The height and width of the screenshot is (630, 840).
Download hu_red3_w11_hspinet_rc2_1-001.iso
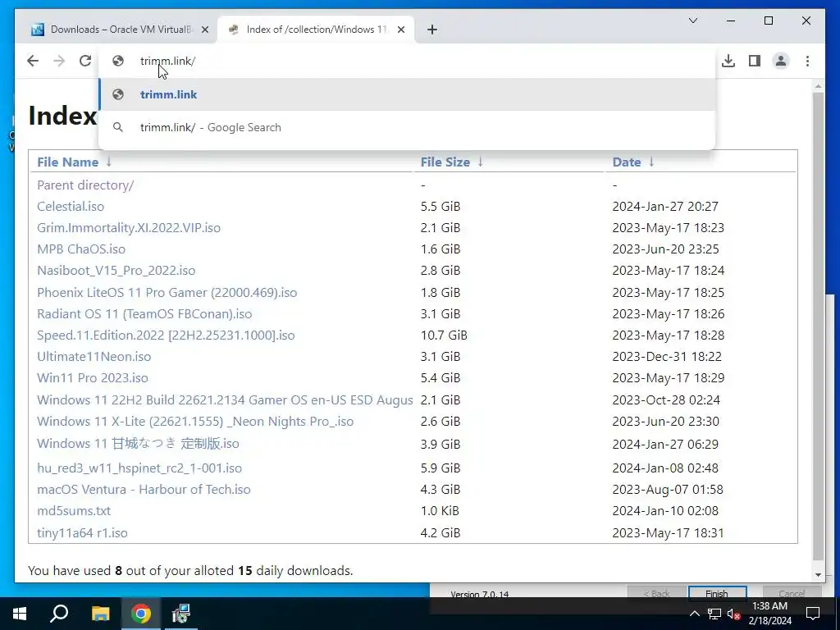pyautogui.click(x=139, y=468)
